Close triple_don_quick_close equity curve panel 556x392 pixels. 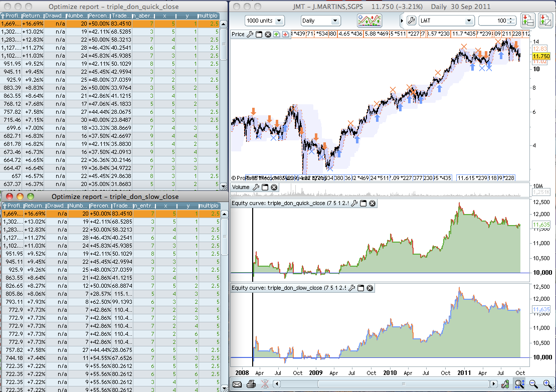tap(373, 203)
